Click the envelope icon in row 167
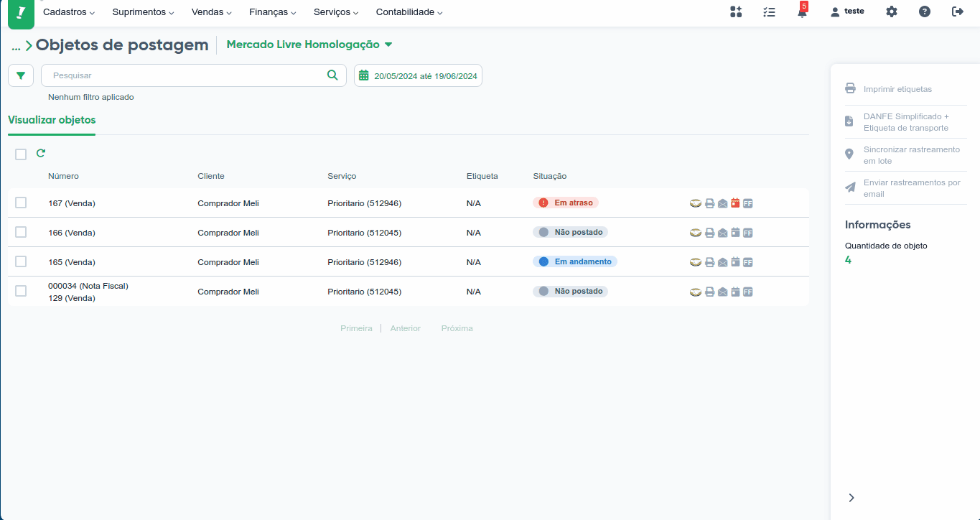Image resolution: width=980 pixels, height=520 pixels. click(722, 203)
